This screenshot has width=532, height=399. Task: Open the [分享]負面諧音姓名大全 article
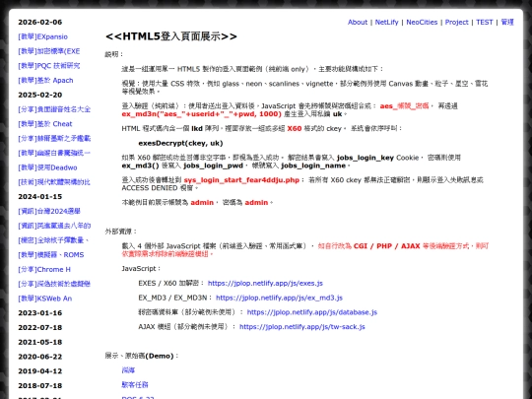point(54,109)
